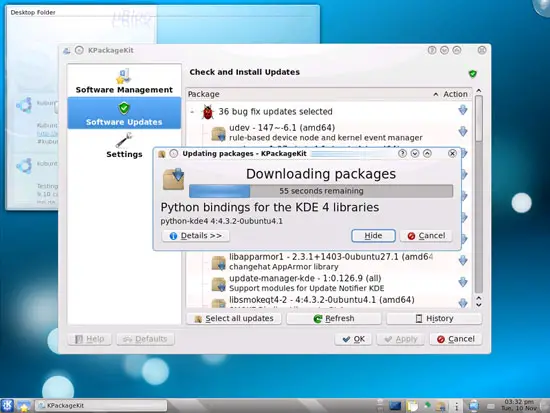Image resolution: width=550 pixels, height=413 pixels.
Task: Select the libsmokeqt4-2 package row
Action: [x=329, y=303]
